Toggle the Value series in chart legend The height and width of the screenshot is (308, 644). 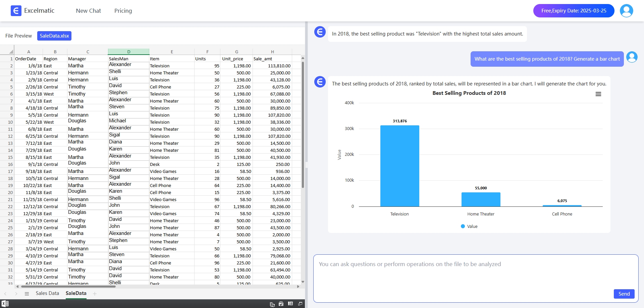[469, 227]
